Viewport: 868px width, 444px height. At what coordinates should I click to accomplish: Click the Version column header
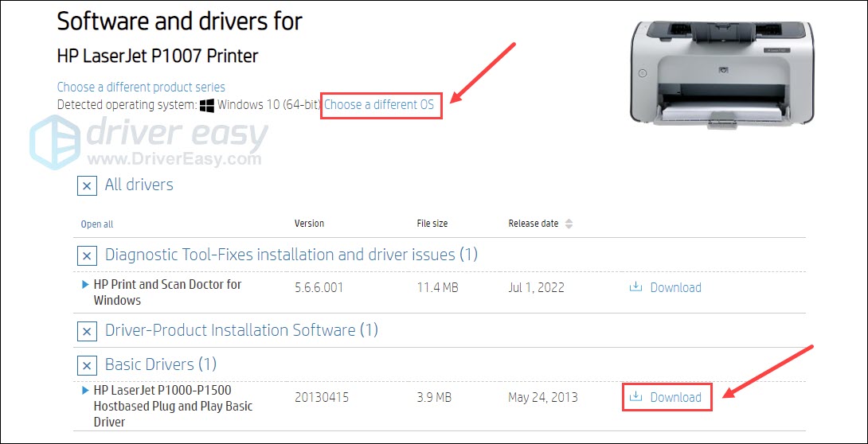[310, 224]
